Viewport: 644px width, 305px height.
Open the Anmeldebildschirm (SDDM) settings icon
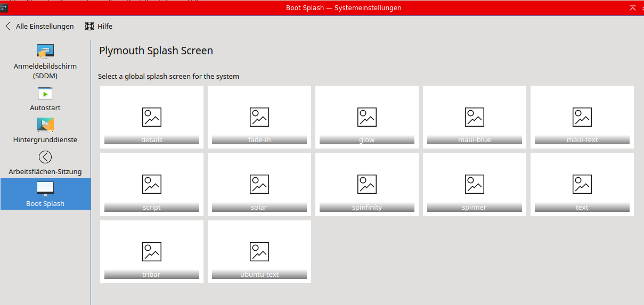coord(45,51)
